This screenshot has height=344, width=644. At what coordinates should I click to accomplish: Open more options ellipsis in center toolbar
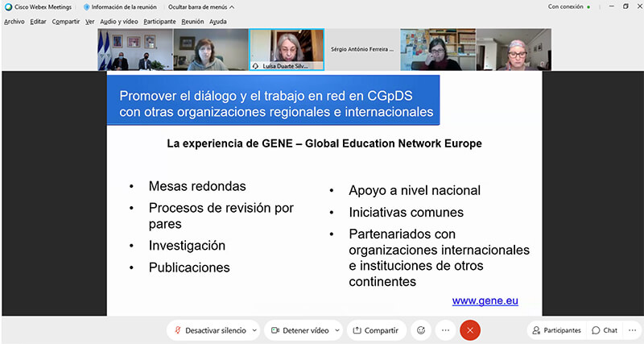446,330
